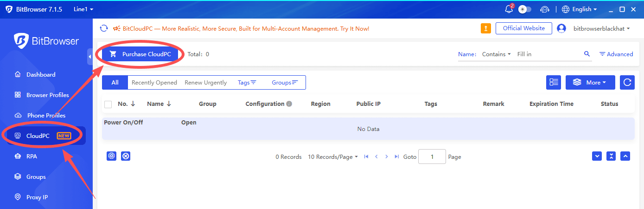Focus the Fill in search field
This screenshot has width=644, height=209.
pos(548,54)
